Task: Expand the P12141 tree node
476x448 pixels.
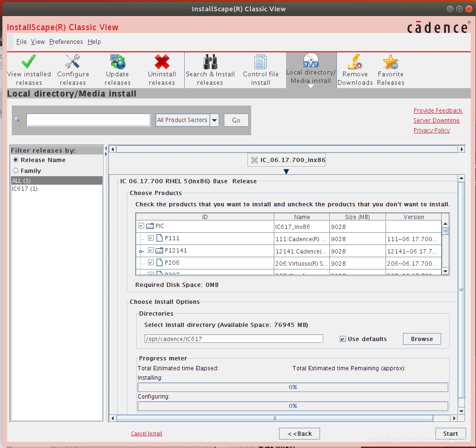Action: coord(141,251)
